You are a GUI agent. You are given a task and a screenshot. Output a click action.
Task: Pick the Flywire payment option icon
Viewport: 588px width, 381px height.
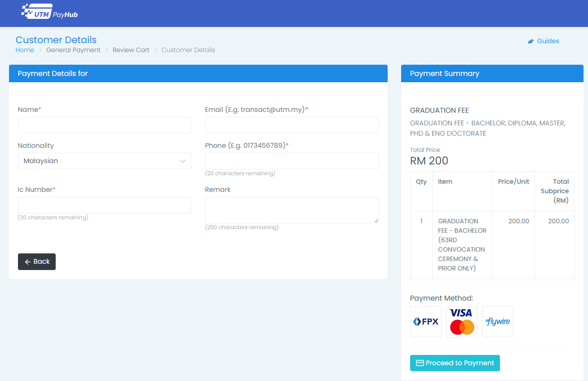click(x=497, y=322)
